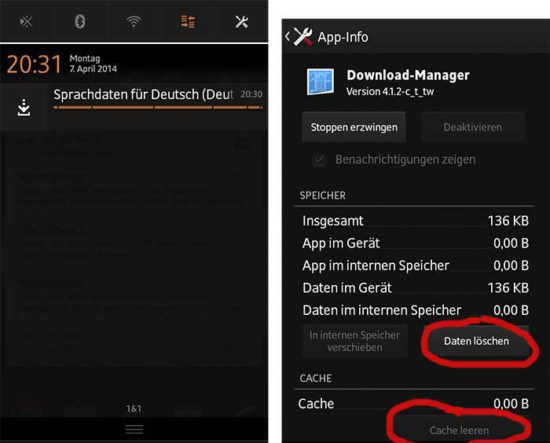This screenshot has height=443, width=550.
Task: Tap the download arrow notification icon
Action: [24, 107]
